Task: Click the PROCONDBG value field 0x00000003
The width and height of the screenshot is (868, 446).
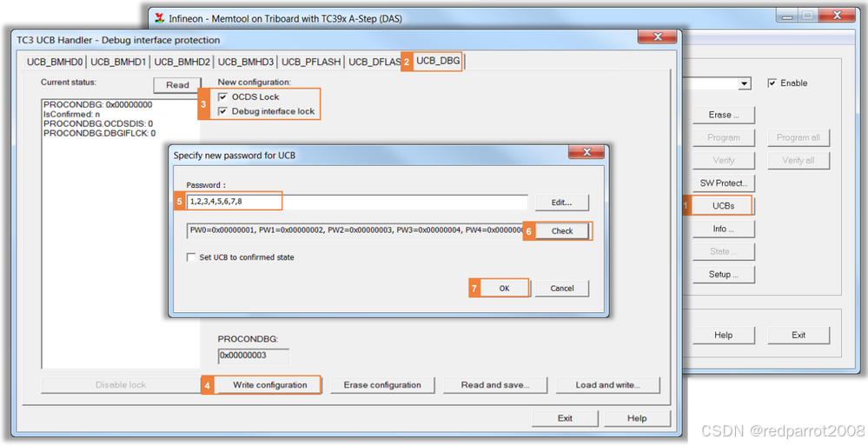Action: point(254,356)
